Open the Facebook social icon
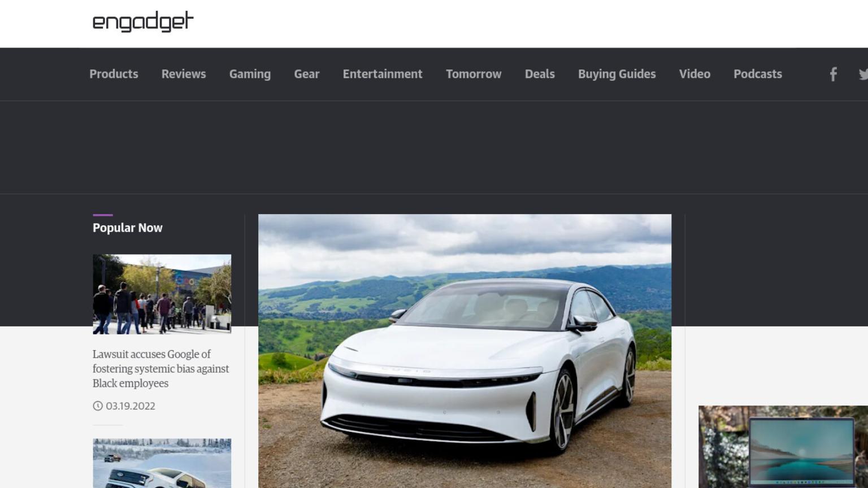Screen dimensions: 868x488 coord(833,74)
